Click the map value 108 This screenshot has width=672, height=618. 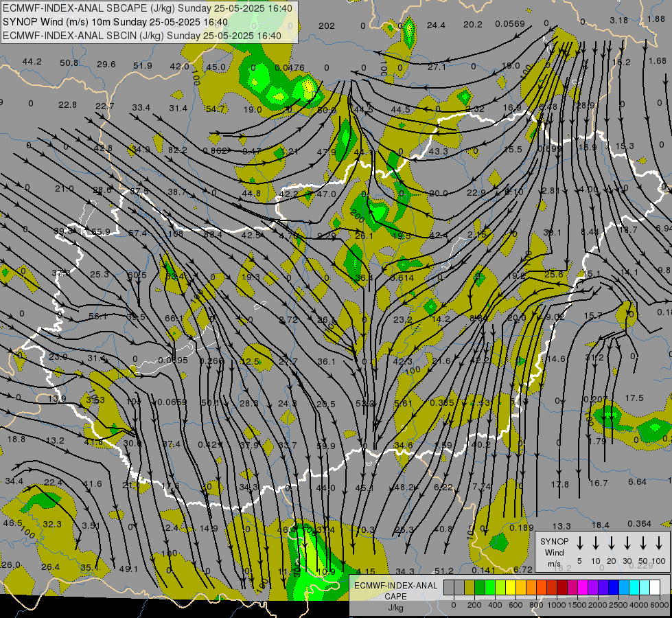pos(175,233)
